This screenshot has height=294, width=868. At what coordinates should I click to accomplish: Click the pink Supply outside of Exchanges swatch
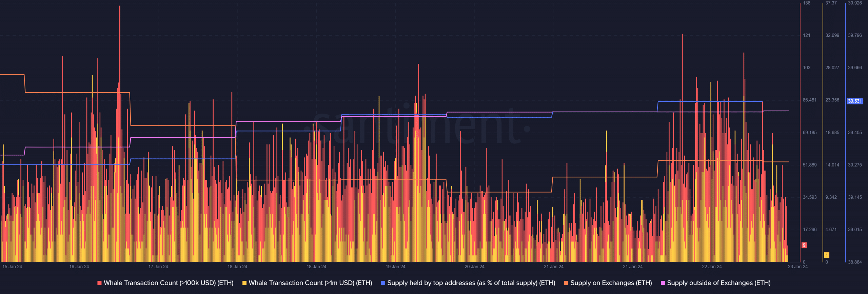click(x=663, y=283)
